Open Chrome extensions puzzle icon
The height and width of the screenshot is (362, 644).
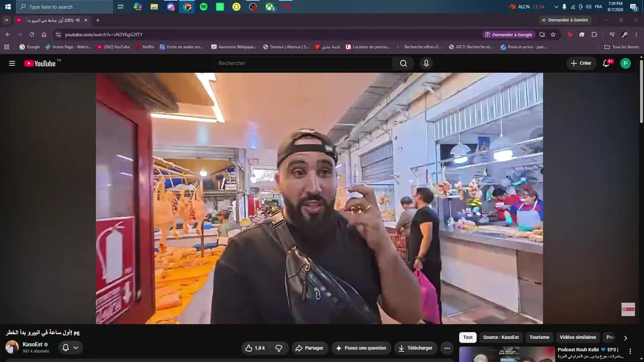point(594,35)
